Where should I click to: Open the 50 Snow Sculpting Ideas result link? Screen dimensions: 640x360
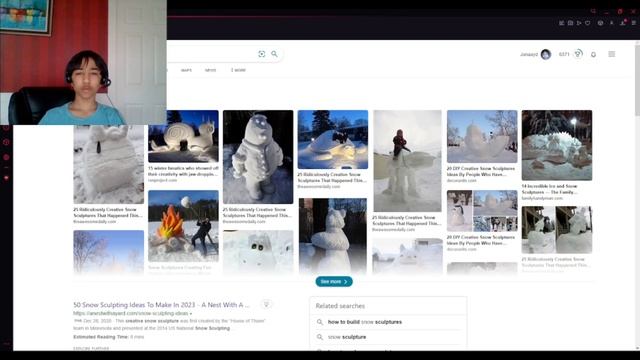(162, 305)
